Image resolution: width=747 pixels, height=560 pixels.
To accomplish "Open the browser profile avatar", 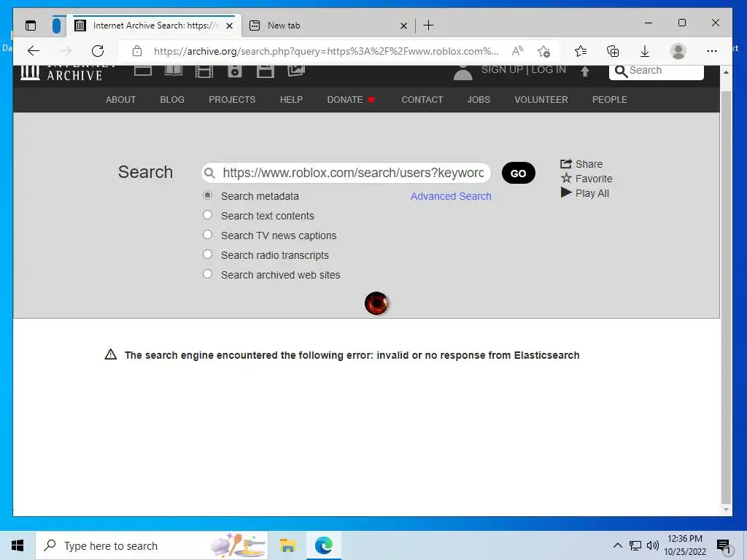I will click(x=678, y=51).
